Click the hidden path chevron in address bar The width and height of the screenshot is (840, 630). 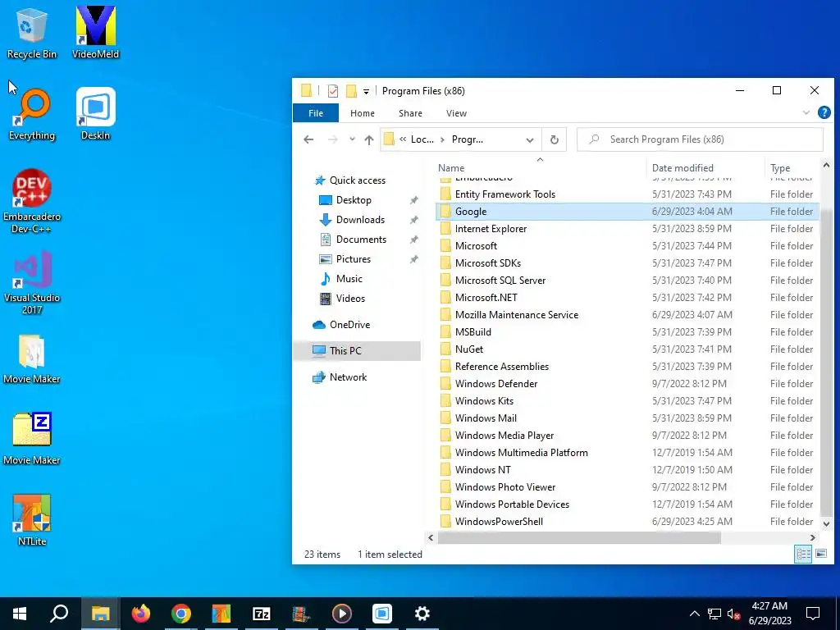(403, 139)
